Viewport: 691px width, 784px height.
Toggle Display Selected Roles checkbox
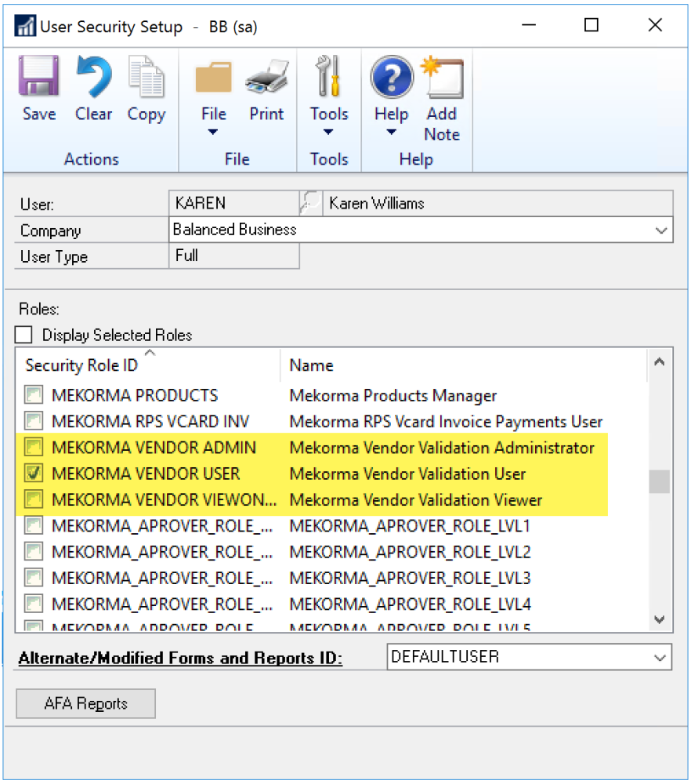[x=24, y=335]
